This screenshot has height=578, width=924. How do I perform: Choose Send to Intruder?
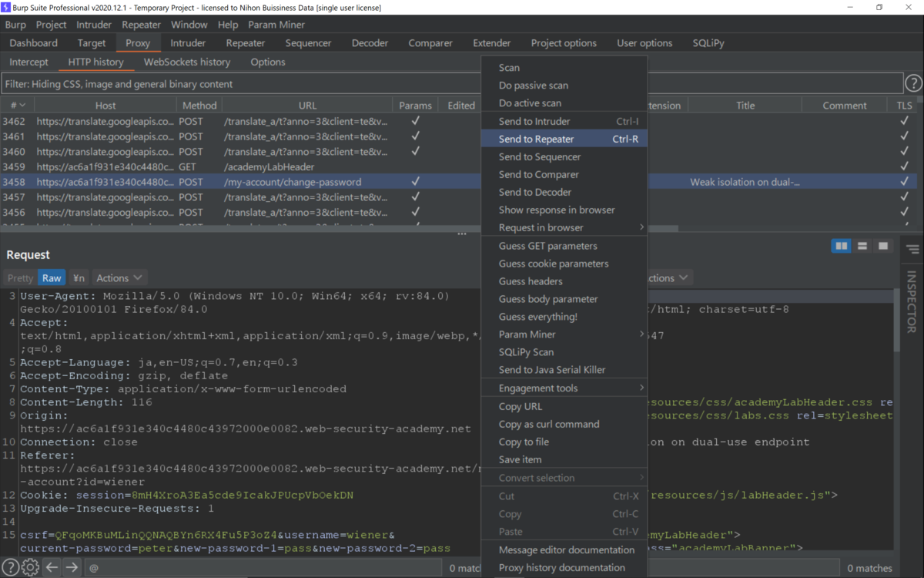[564, 121]
